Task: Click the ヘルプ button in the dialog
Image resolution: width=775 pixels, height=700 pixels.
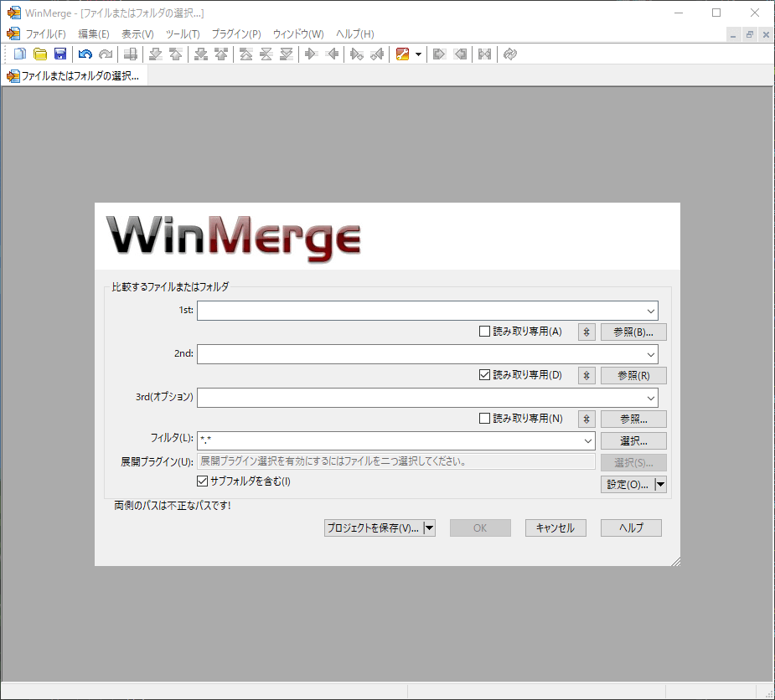Action: click(x=631, y=528)
